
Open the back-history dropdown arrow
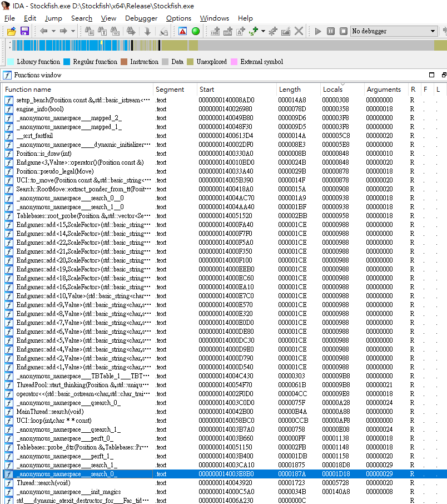point(53,31)
